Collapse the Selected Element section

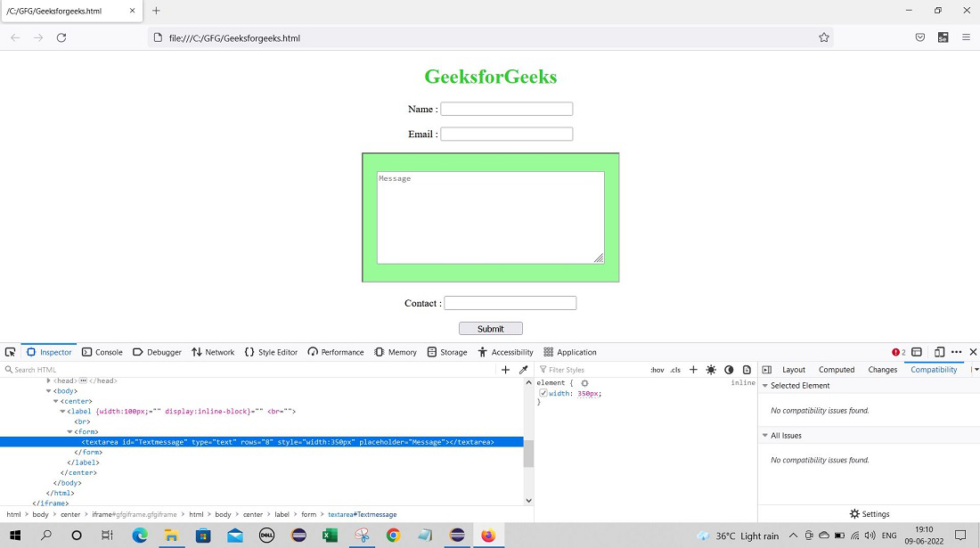(x=765, y=386)
